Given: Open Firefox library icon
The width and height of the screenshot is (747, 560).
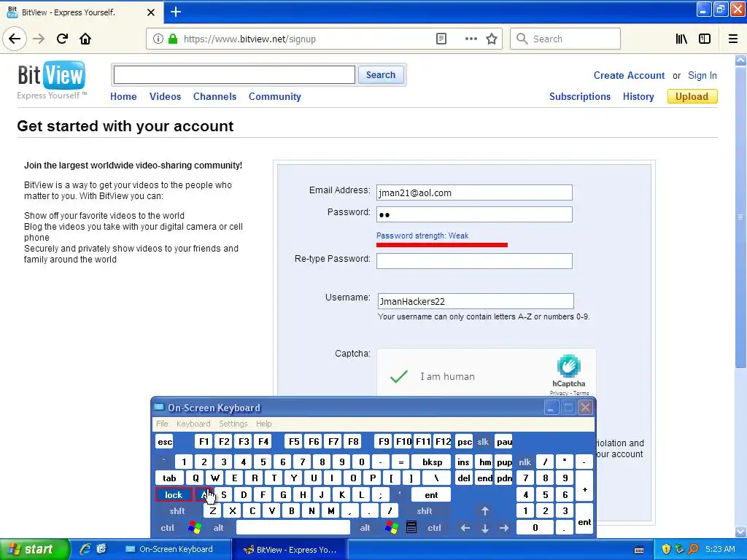Looking at the screenshot, I should click(681, 39).
